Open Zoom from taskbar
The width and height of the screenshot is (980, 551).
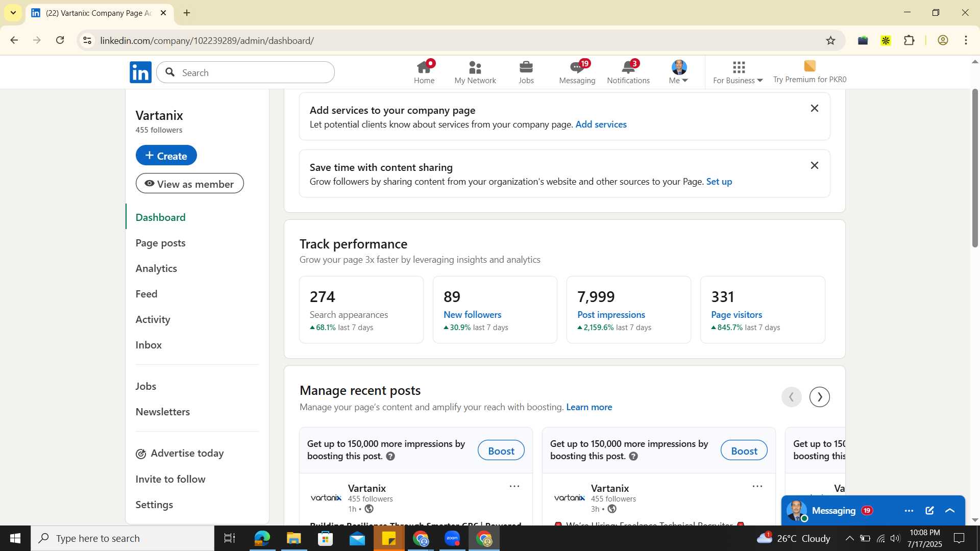(x=452, y=538)
